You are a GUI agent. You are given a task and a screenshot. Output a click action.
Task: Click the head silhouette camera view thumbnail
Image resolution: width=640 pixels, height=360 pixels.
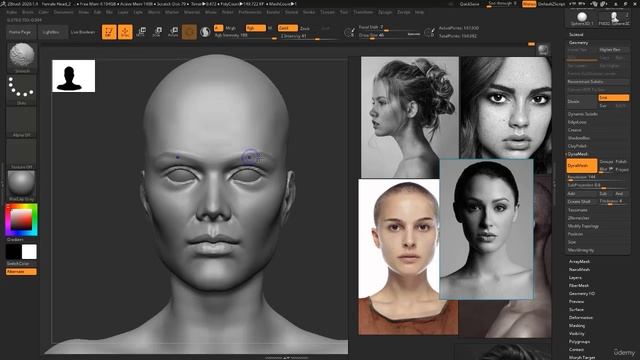coord(73,76)
